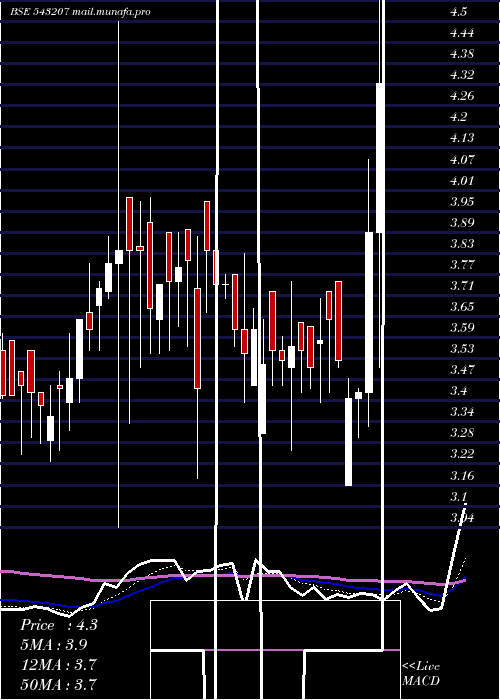Select the 3.1 price axis label
500x700 pixels.
(459, 496)
